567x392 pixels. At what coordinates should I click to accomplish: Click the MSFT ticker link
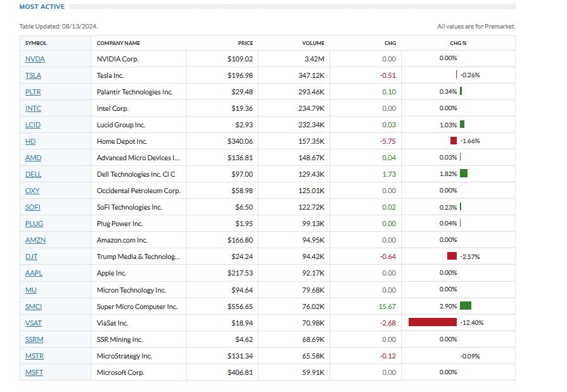point(34,372)
